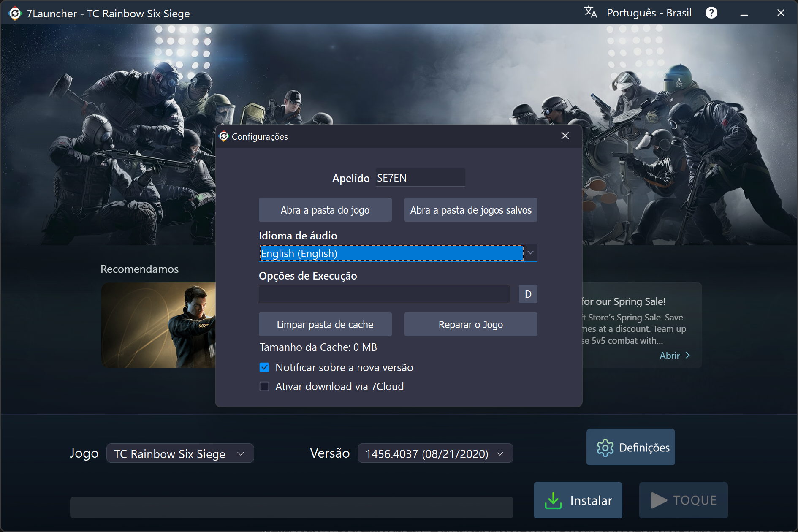Click 'Abra a pasta de jogos salvos'
Image resolution: width=798 pixels, height=532 pixels.
point(471,210)
